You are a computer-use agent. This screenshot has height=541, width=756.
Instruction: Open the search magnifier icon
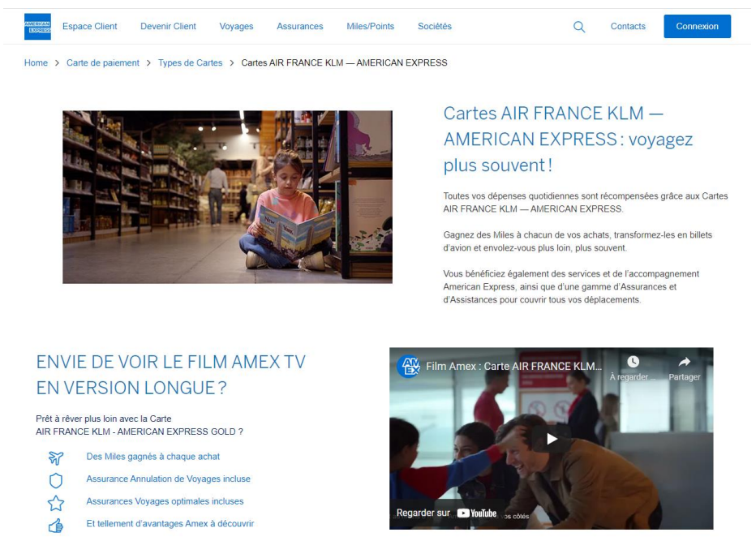point(579,27)
